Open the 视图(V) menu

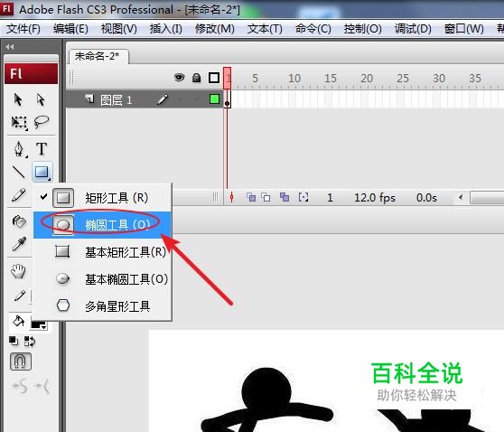pyautogui.click(x=118, y=29)
